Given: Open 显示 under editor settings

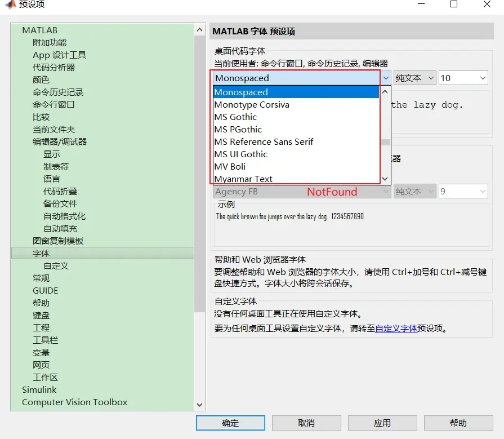Looking at the screenshot, I should pos(52,154).
